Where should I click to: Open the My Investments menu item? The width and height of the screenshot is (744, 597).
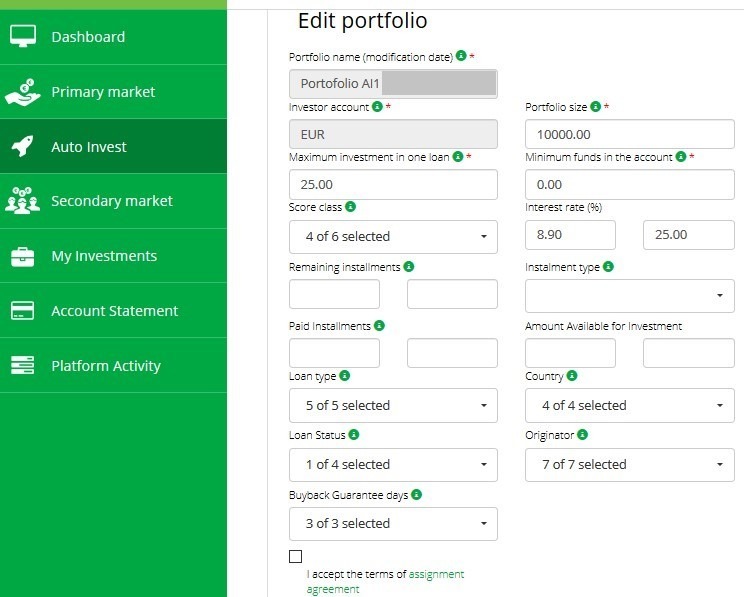tap(104, 256)
